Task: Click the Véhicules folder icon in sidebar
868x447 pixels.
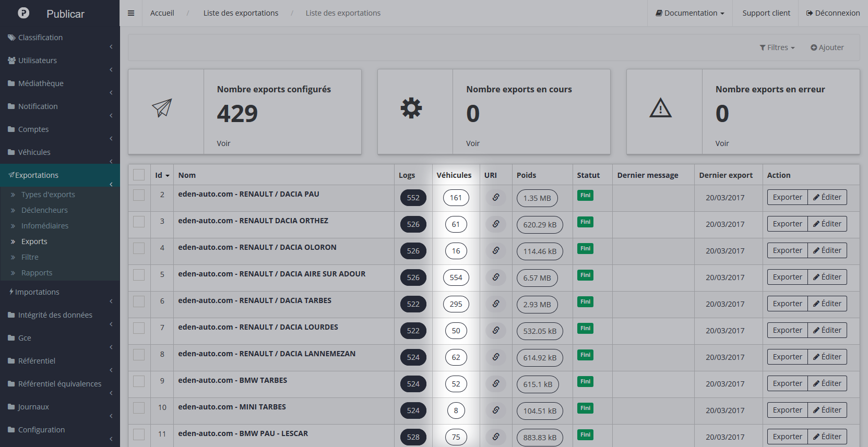Action: (11, 152)
